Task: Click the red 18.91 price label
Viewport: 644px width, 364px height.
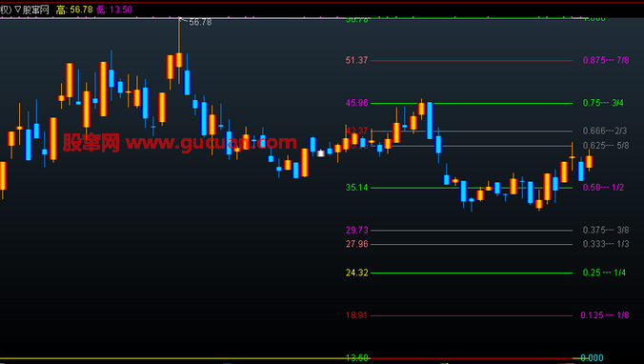Action: tap(356, 315)
